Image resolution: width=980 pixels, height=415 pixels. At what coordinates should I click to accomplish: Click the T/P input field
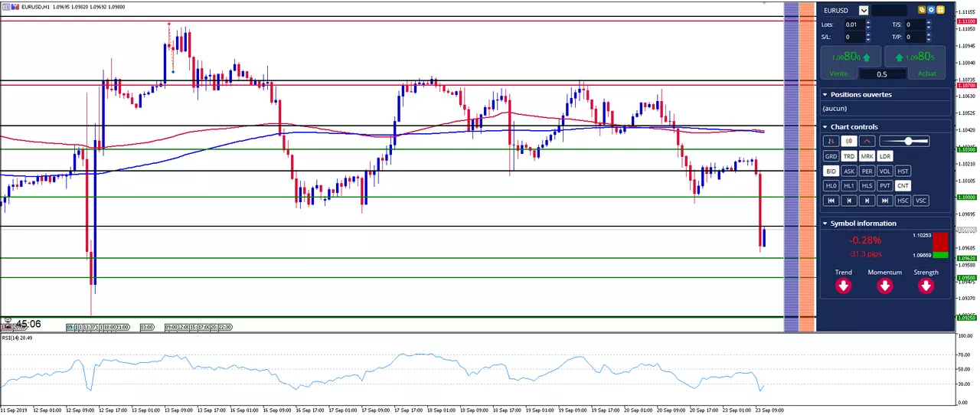[x=915, y=37]
